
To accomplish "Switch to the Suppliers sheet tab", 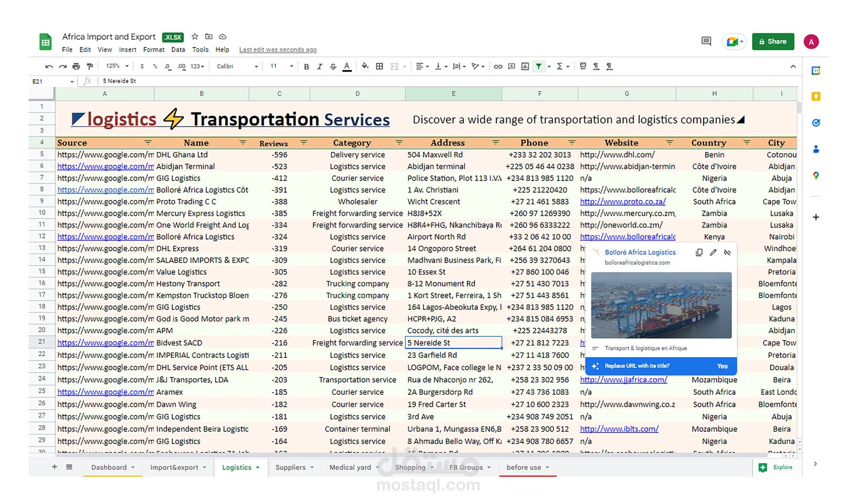I will (x=290, y=467).
